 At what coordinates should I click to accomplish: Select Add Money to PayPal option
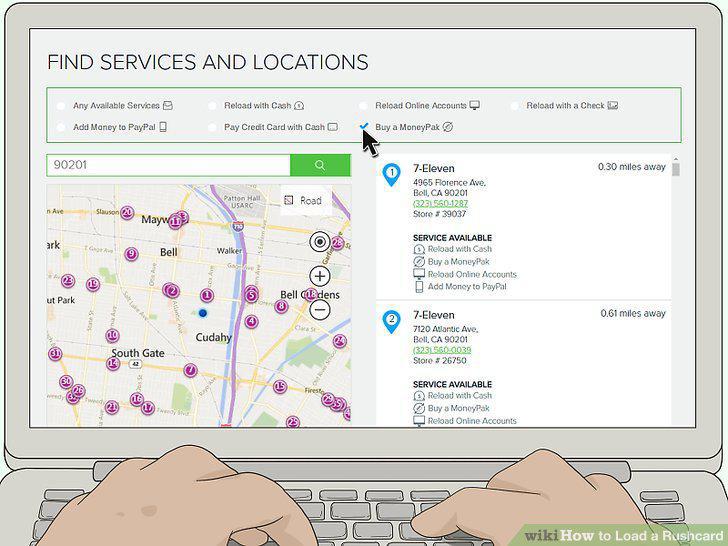111,127
